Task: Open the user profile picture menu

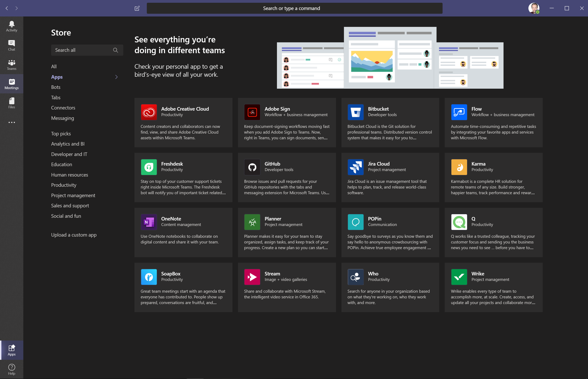Action: coord(534,8)
